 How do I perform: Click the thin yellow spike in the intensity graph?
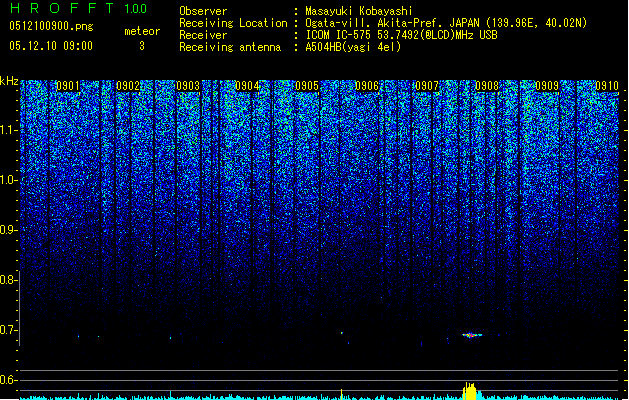coord(341,394)
